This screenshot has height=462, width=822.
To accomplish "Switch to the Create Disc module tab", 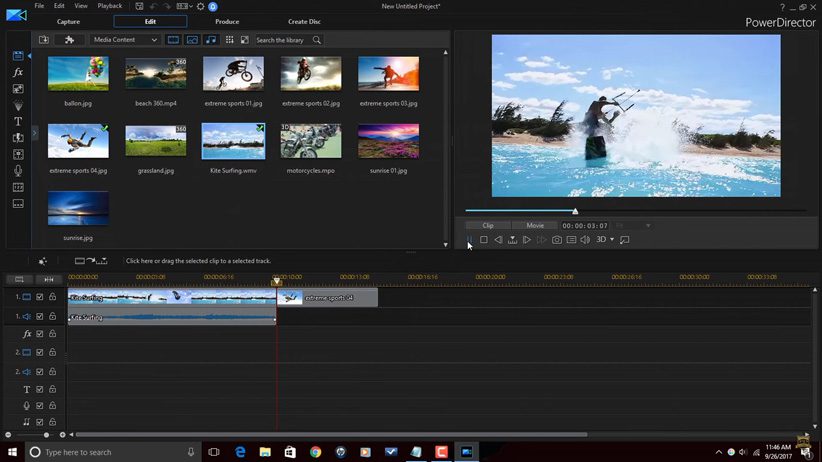I will click(304, 22).
